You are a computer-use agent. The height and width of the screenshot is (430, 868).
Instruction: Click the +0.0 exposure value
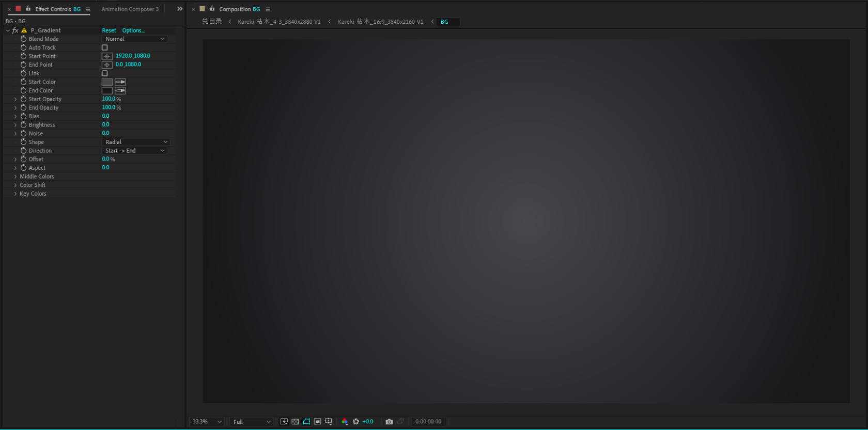point(368,422)
